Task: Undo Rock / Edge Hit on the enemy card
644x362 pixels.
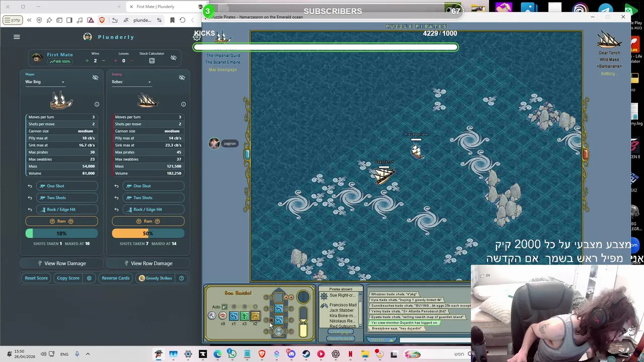Action: (116, 209)
